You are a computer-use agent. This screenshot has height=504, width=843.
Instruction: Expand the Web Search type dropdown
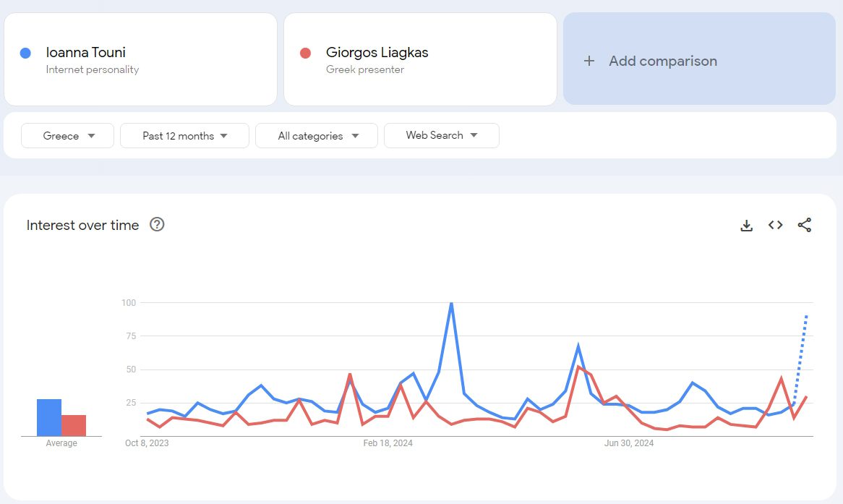(x=441, y=135)
